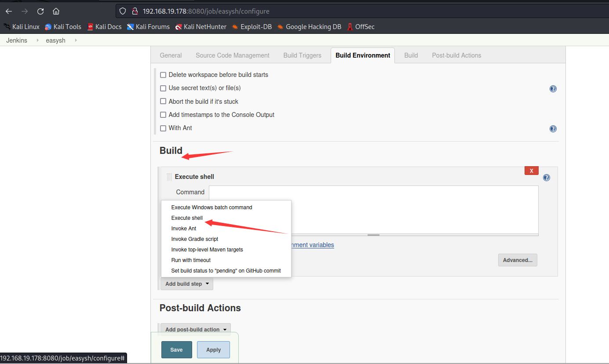Switch to the General tab
Image resolution: width=609 pixels, height=364 pixels.
pos(171,55)
